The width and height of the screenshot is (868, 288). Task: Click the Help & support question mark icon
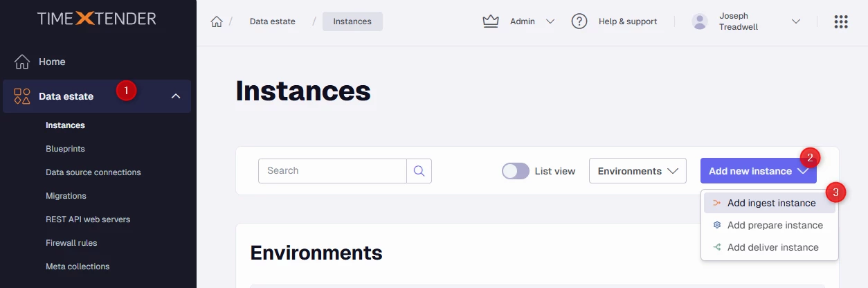579,21
